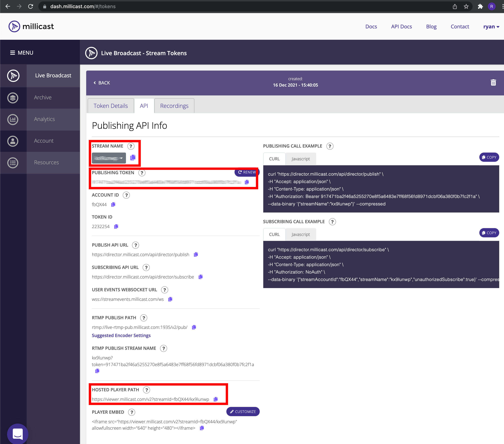
Task: Open help for Account ID
Action: click(x=126, y=195)
